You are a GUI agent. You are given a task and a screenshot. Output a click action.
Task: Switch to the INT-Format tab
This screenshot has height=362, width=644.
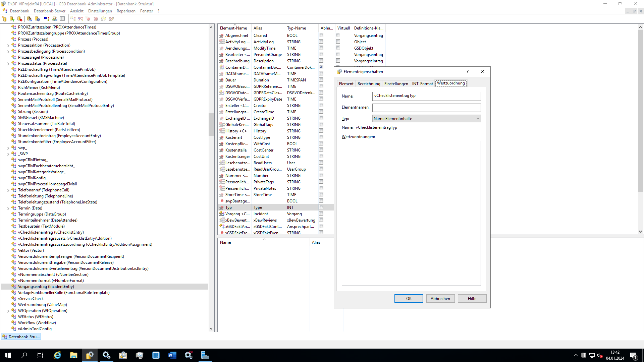pyautogui.click(x=422, y=84)
